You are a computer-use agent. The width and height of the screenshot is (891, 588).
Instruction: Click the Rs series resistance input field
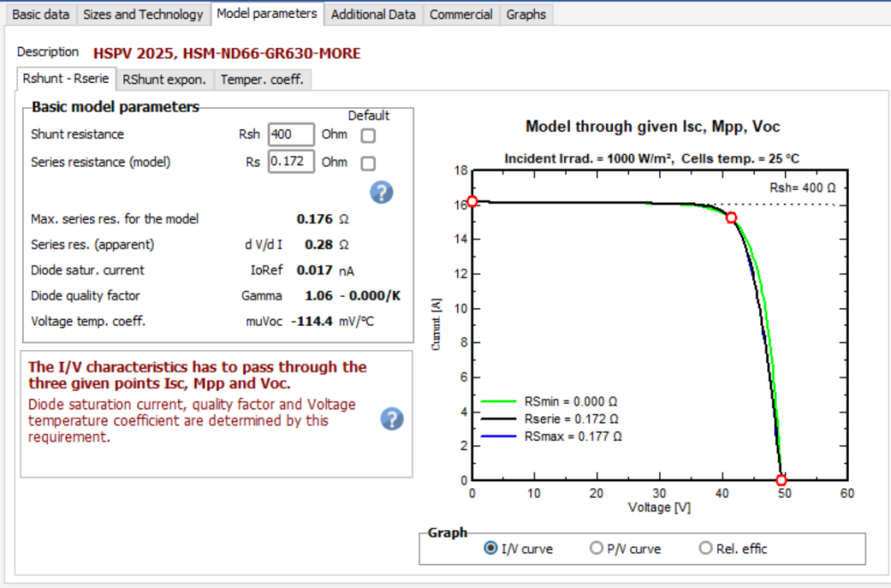tap(290, 162)
